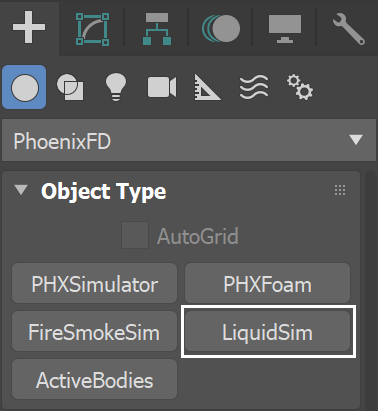Open the Utilities wrench tab
The height and width of the screenshot is (411, 378).
tap(349, 29)
